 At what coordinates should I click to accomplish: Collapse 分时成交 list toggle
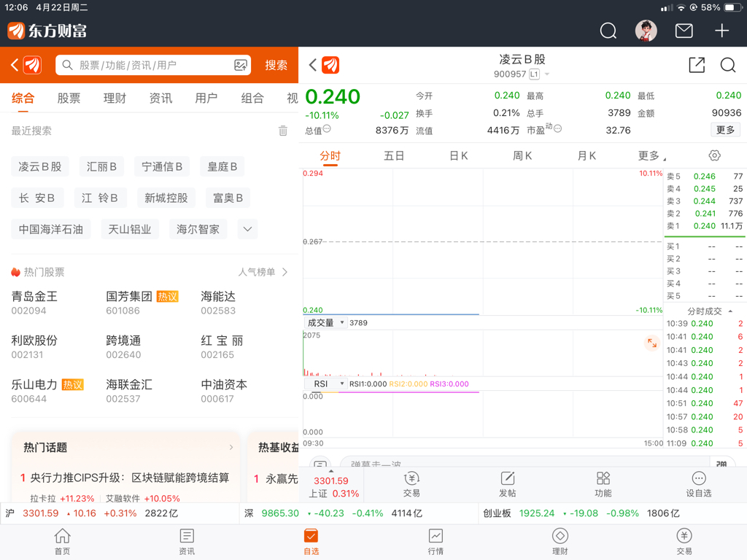point(730,311)
